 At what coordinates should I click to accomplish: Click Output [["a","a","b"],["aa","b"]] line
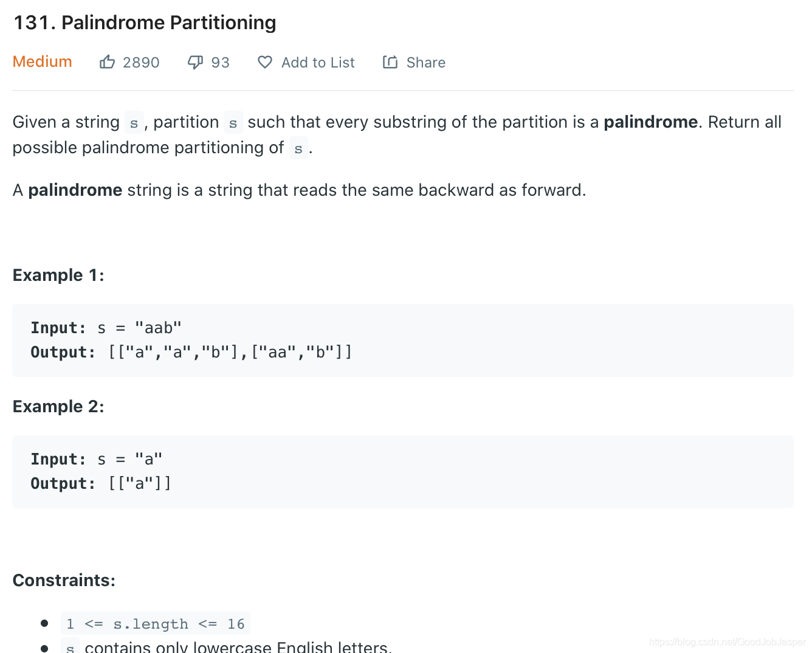coord(191,352)
